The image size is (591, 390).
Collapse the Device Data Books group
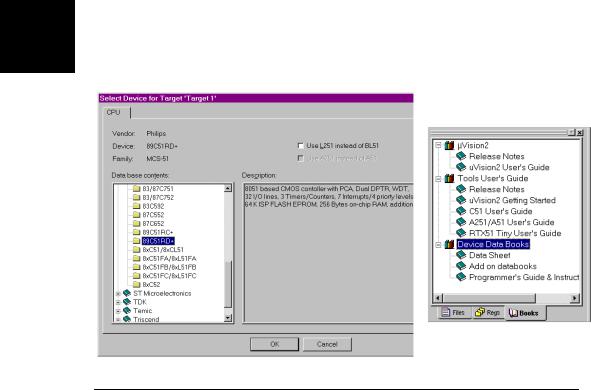(438, 245)
